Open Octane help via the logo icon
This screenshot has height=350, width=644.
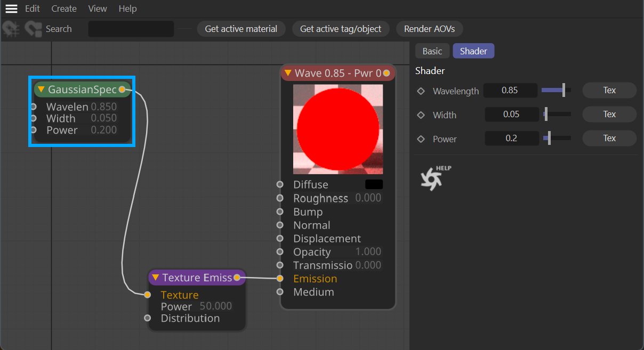431,178
